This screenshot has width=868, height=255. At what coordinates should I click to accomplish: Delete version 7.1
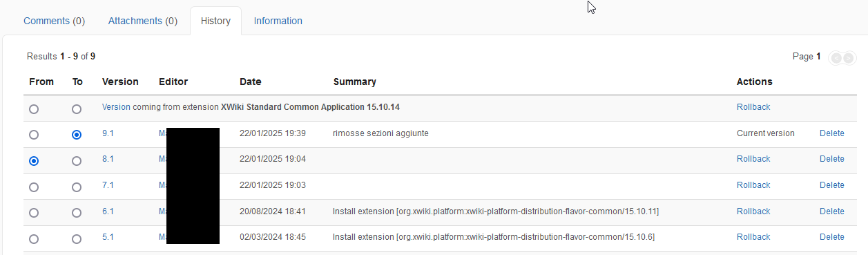832,185
